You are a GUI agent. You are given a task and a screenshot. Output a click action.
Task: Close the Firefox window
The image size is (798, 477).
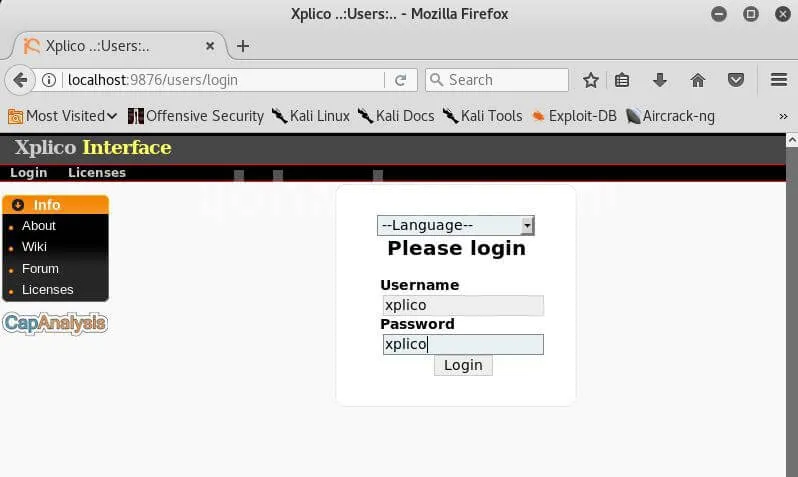click(783, 14)
